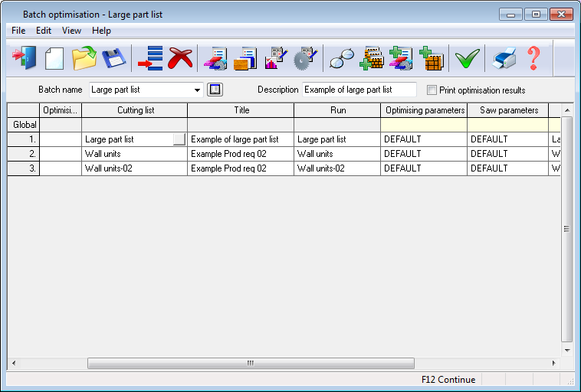Create a new blank batch
This screenshot has height=392, width=581.
point(54,58)
